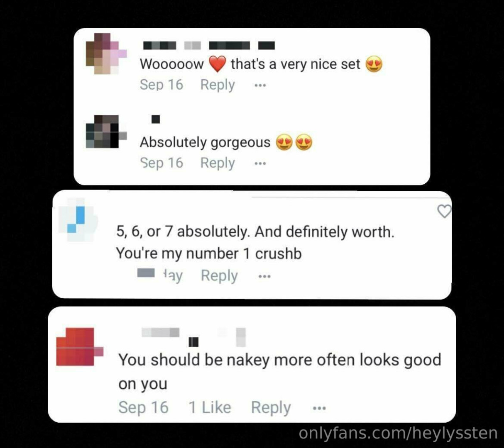Like the "5, 6, or 7 absolutely" comment with the heart
The height and width of the screenshot is (448, 504).
(x=444, y=211)
